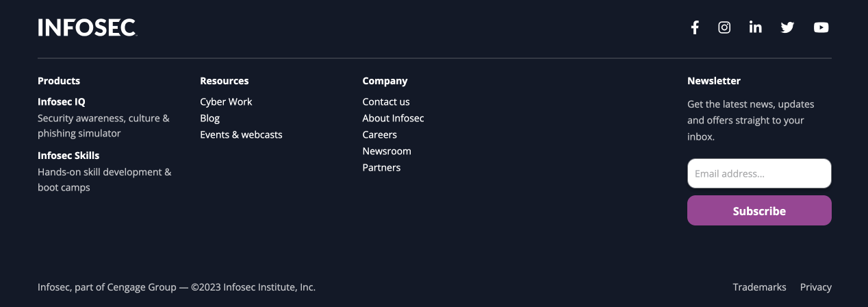Open the Newsroom link
The image size is (868, 307).
[x=387, y=151]
